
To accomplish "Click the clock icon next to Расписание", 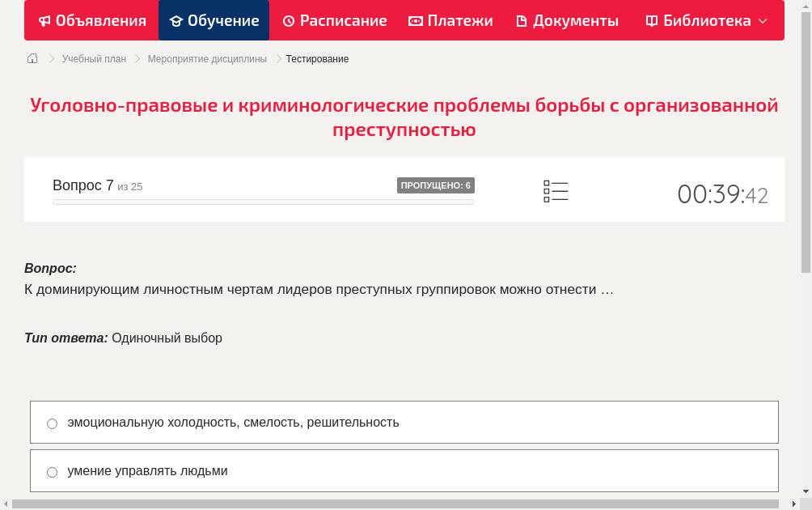I will point(288,20).
